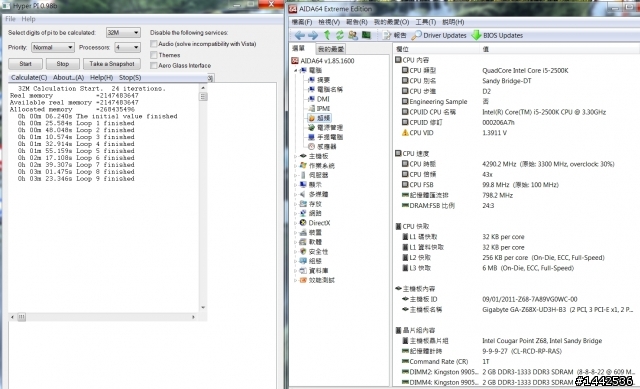The image size is (640, 389).
Task: Open the pi digits 32M dropdown
Action: click(123, 33)
